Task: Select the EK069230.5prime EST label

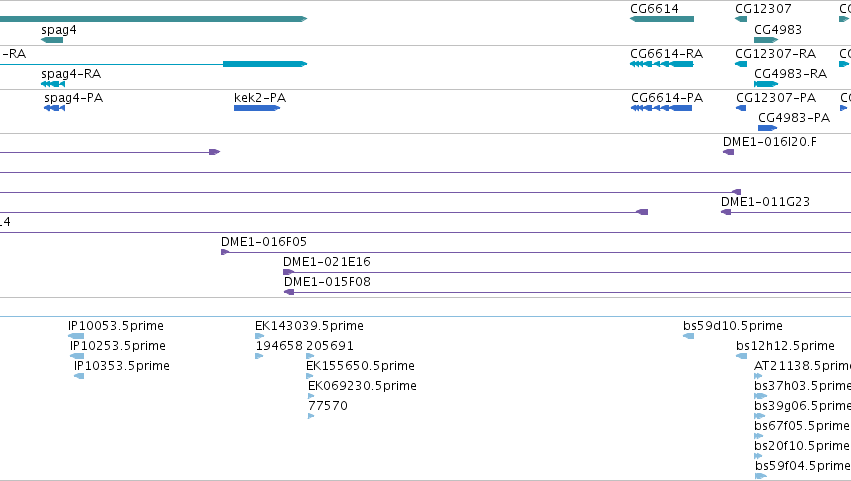Action: tap(363, 386)
